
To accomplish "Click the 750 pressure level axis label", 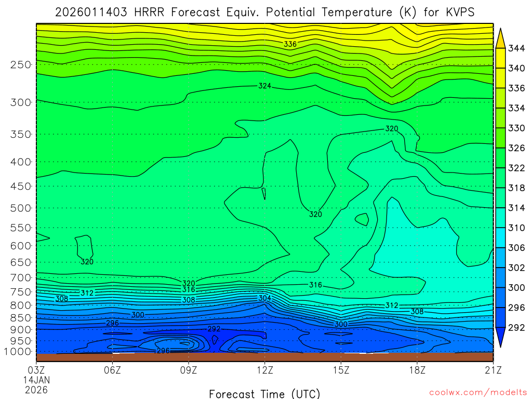I will [21, 292].
